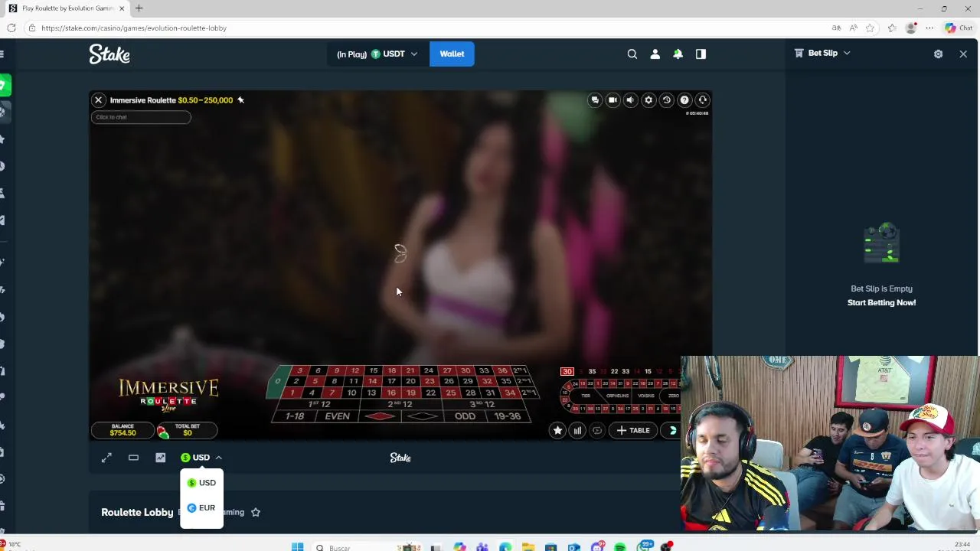The image size is (980, 551).
Task: Open Stake search magnifier
Action: [x=632, y=54]
